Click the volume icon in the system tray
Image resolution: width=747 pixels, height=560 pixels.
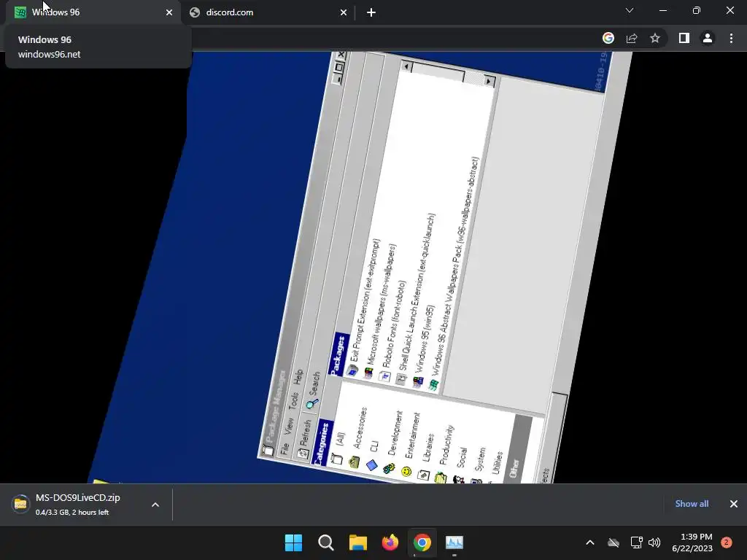[654, 542]
